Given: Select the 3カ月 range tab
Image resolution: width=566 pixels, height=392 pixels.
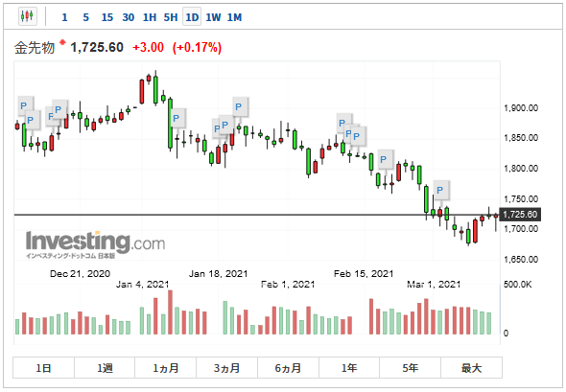Looking at the screenshot, I should (x=226, y=368).
